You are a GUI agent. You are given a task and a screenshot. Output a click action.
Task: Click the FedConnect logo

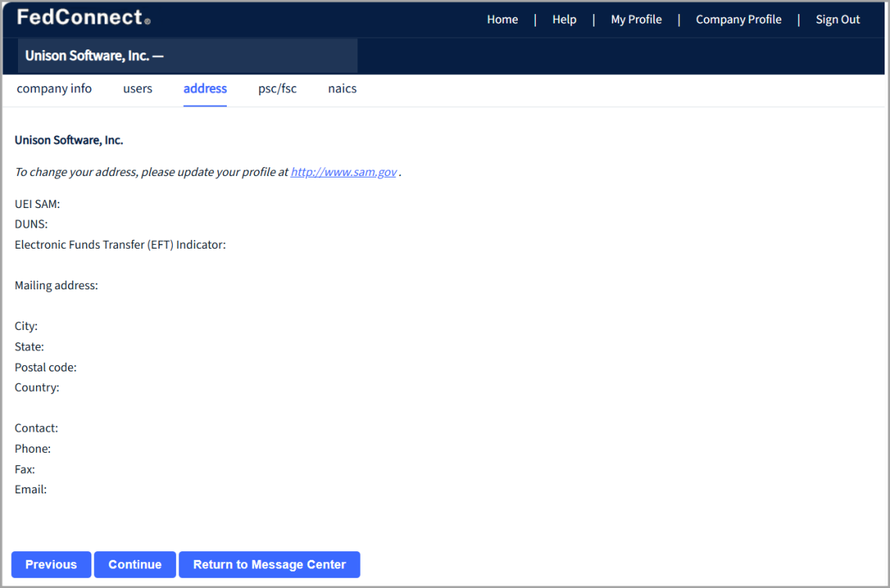pos(84,18)
